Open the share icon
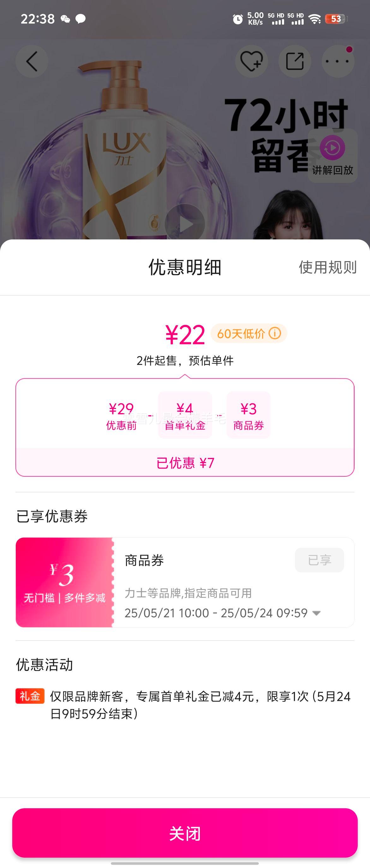This screenshot has width=370, height=868. tap(295, 62)
